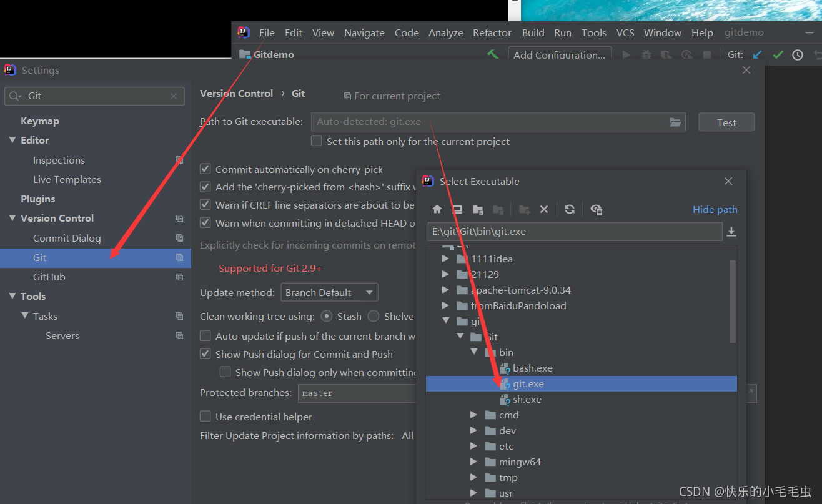The image size is (822, 504).
Task: Click the Run play icon in main toolbar
Action: pyautogui.click(x=626, y=55)
